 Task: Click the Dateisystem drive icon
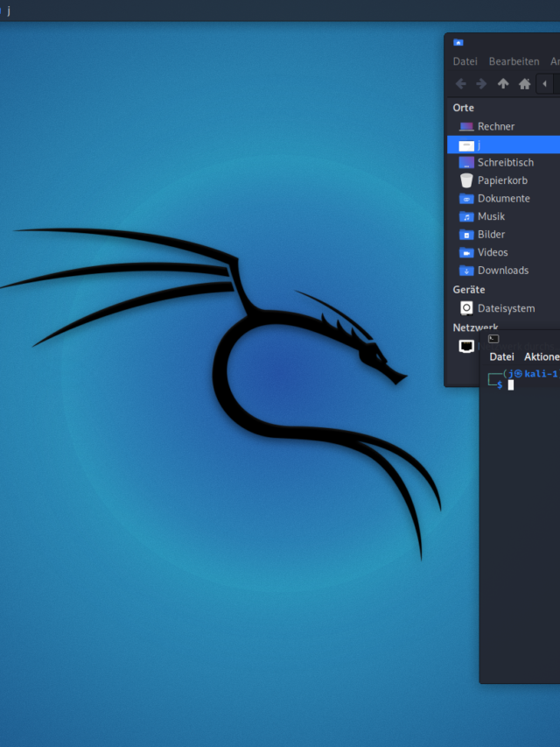point(466,308)
